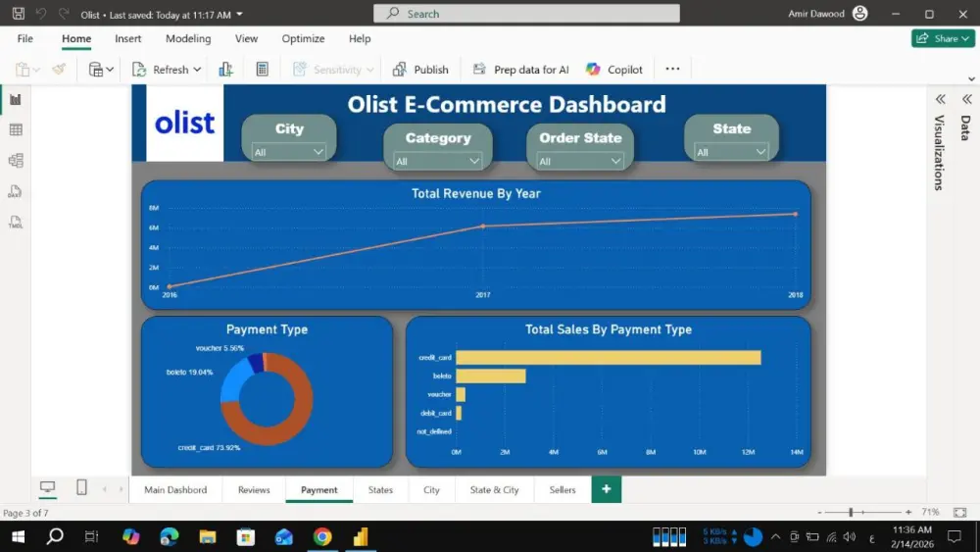Open the Insert ribbon tab
Image resolution: width=980 pixels, height=552 pixels.
(x=128, y=38)
